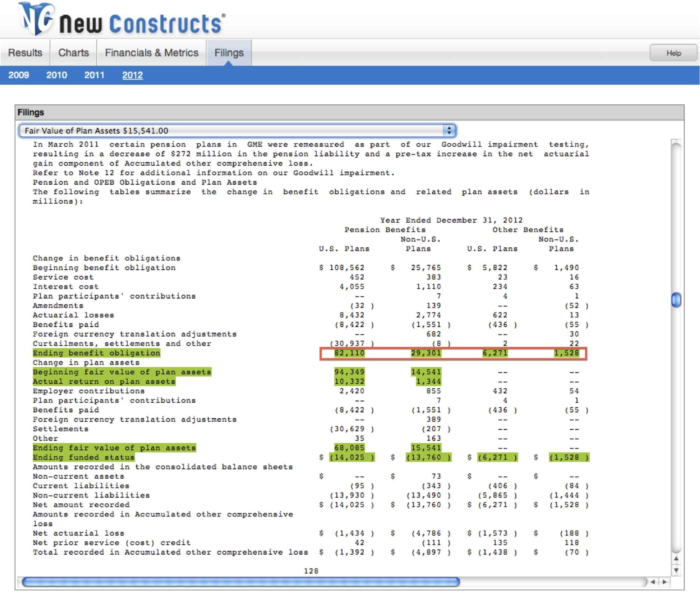This screenshot has width=700, height=610.
Task: Open the Results tab
Action: (25, 53)
